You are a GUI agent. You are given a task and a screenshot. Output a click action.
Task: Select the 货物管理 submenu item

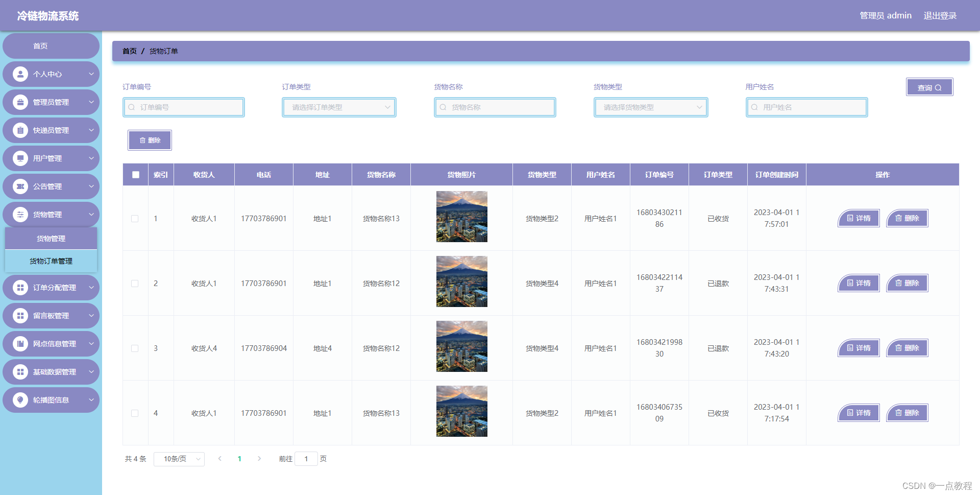tap(51, 239)
